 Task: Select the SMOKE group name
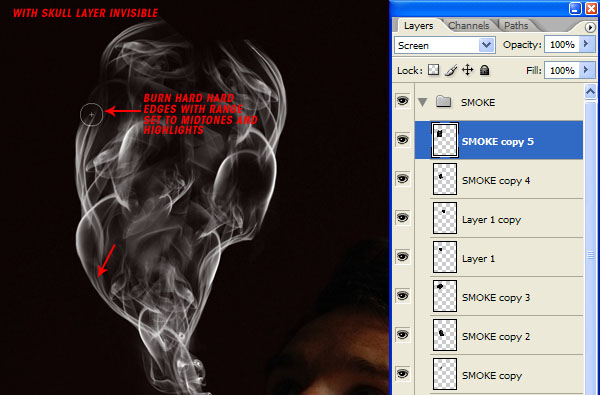478,103
